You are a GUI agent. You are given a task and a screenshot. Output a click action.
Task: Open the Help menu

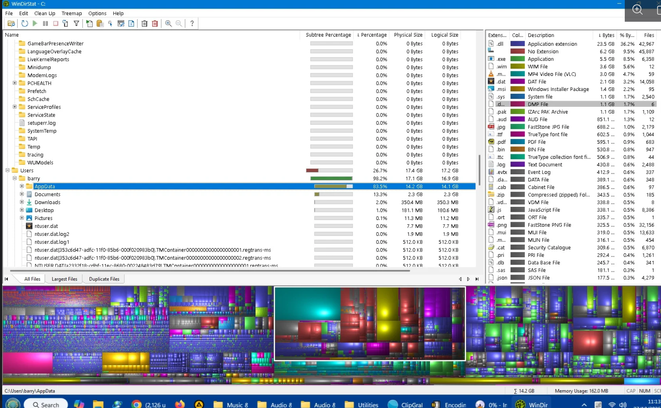[118, 13]
